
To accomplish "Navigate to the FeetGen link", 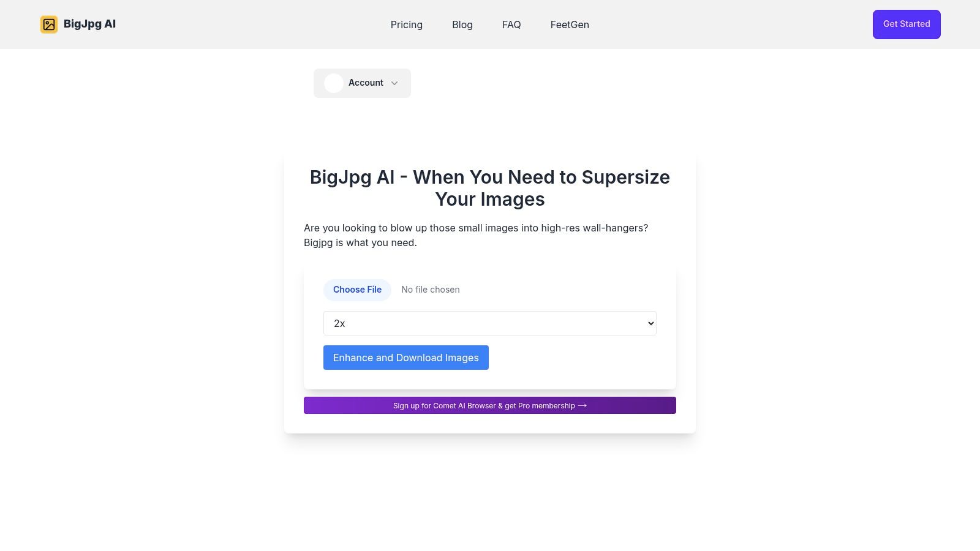I will tap(570, 24).
